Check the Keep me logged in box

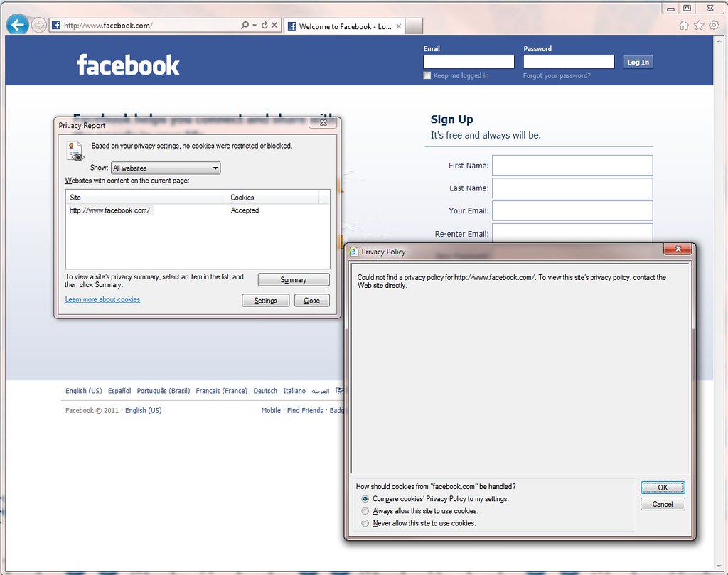tap(427, 75)
